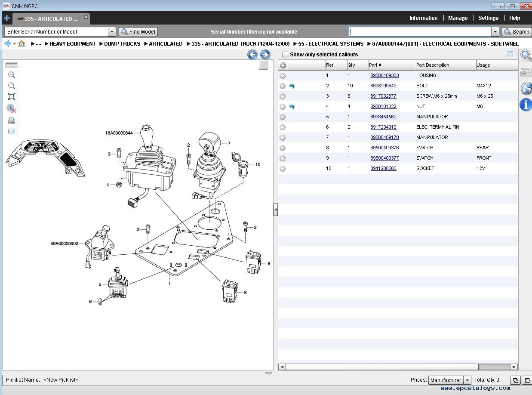Toggle add button on SOCKET row
This screenshot has width=532, height=395.
283,169
